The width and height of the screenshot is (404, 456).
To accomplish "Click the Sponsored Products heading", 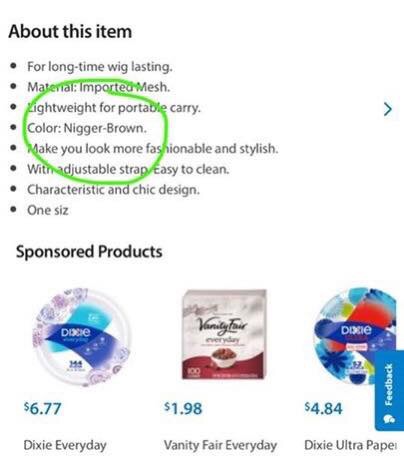I will (89, 252).
